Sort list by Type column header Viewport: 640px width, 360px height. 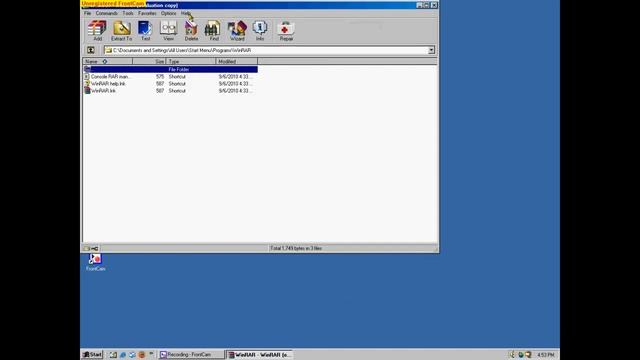click(x=191, y=61)
